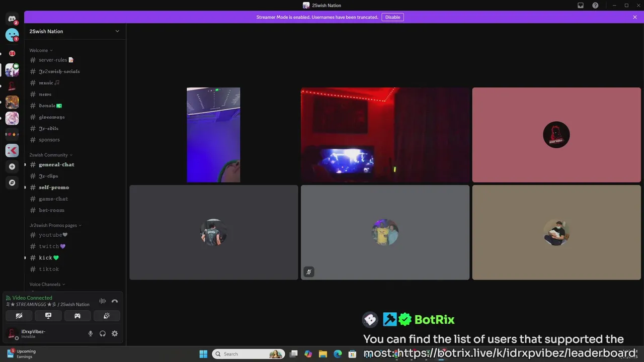644x362 pixels.
Task: Collapse Jr2swish Promos pages category
Action: point(55,225)
